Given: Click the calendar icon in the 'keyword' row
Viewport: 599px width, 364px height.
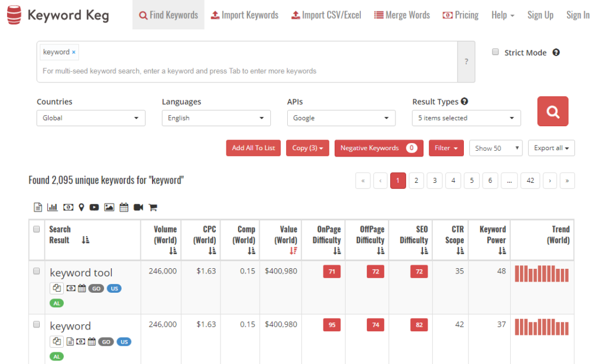Looking at the screenshot, I should [x=92, y=341].
